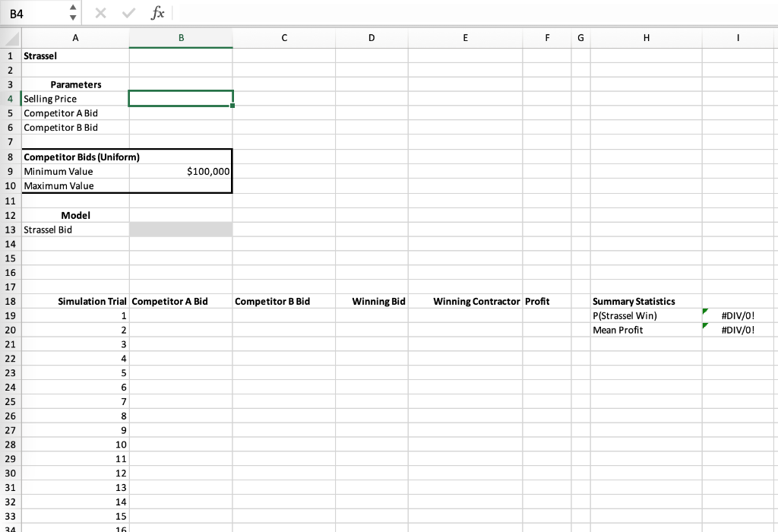Click the 'Summary Statistics' heading cell
The image size is (778, 532).
pos(647,301)
